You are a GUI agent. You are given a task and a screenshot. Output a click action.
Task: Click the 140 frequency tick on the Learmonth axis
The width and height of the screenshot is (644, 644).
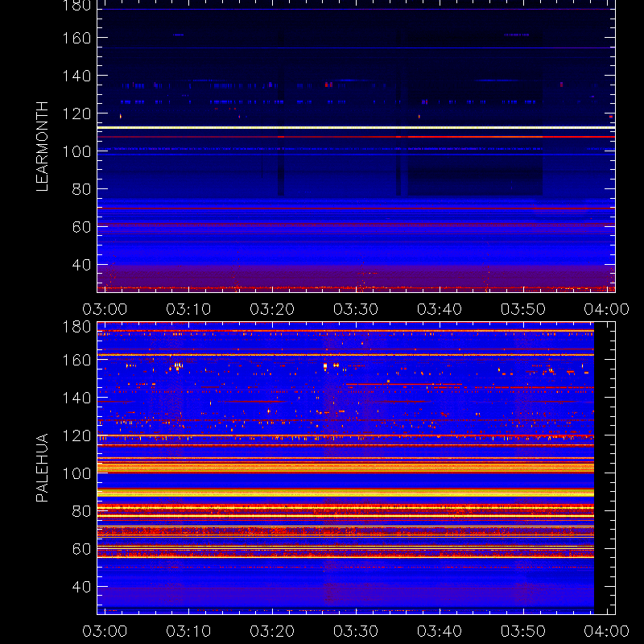click(76, 76)
